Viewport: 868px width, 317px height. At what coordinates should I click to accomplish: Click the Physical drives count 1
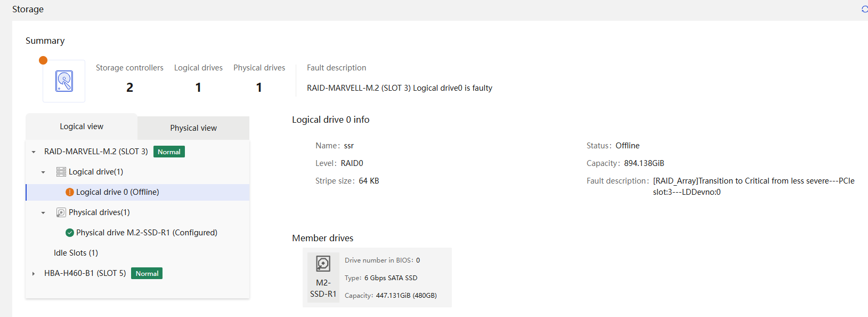(259, 88)
